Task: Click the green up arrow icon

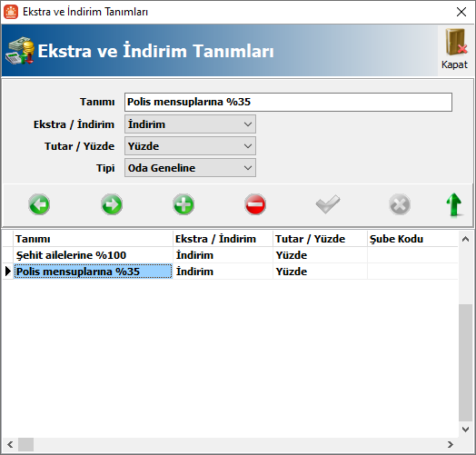Action: coord(454,204)
